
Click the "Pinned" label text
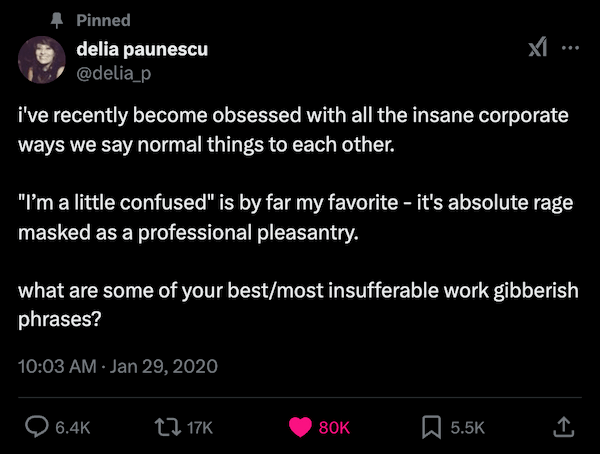(103, 20)
